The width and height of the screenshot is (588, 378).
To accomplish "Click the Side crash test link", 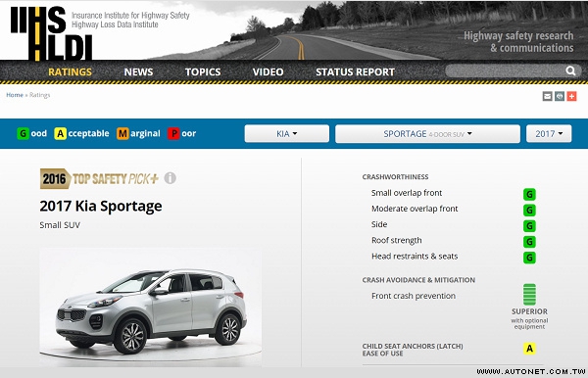I will click(379, 224).
